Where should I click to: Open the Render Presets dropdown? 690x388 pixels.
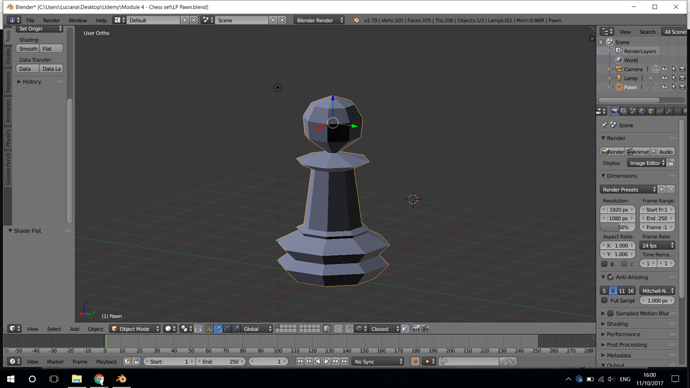(628, 190)
